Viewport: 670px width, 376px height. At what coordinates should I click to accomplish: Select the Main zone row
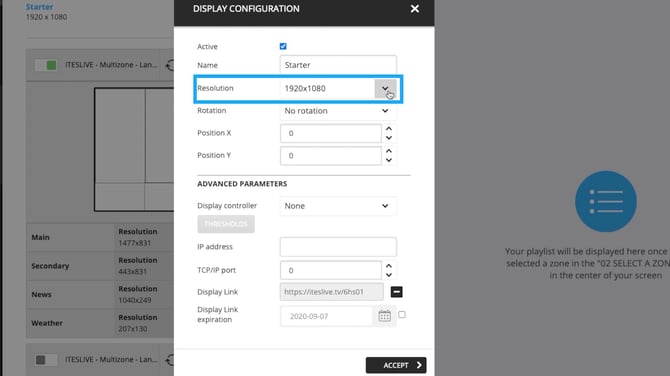click(100, 237)
